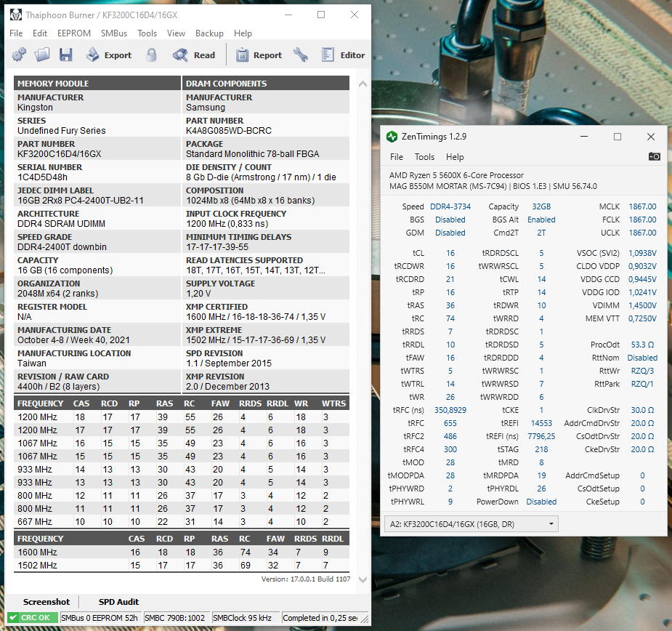Click the GDM Disabled value
This screenshot has height=631, width=672.
tap(450, 233)
